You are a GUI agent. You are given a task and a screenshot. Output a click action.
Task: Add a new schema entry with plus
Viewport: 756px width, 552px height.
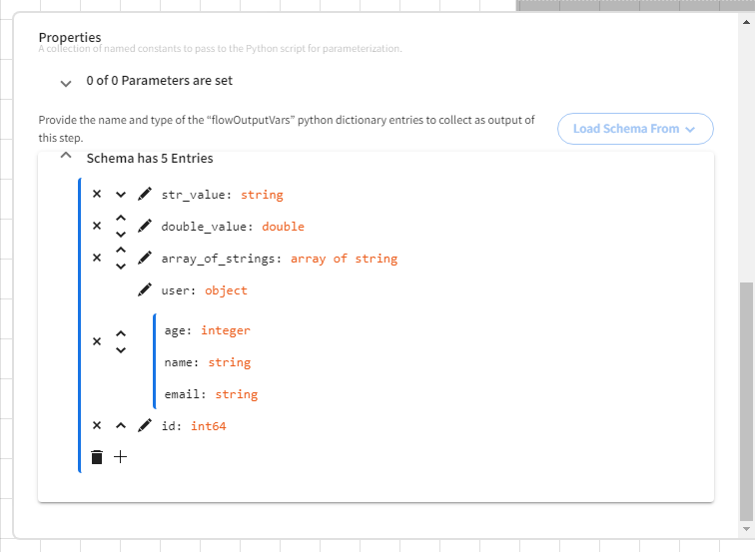coord(121,456)
